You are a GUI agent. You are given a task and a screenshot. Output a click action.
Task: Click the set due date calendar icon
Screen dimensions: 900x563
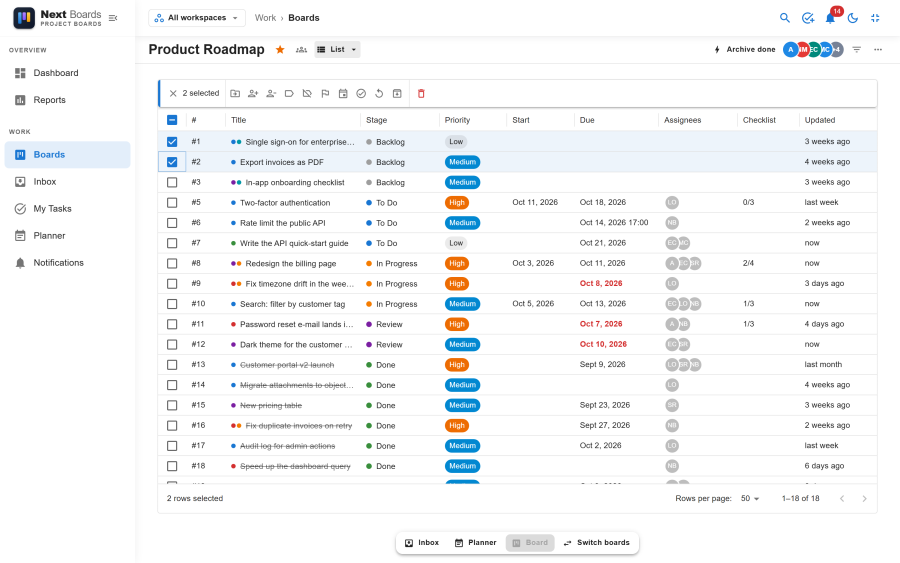coord(343,94)
